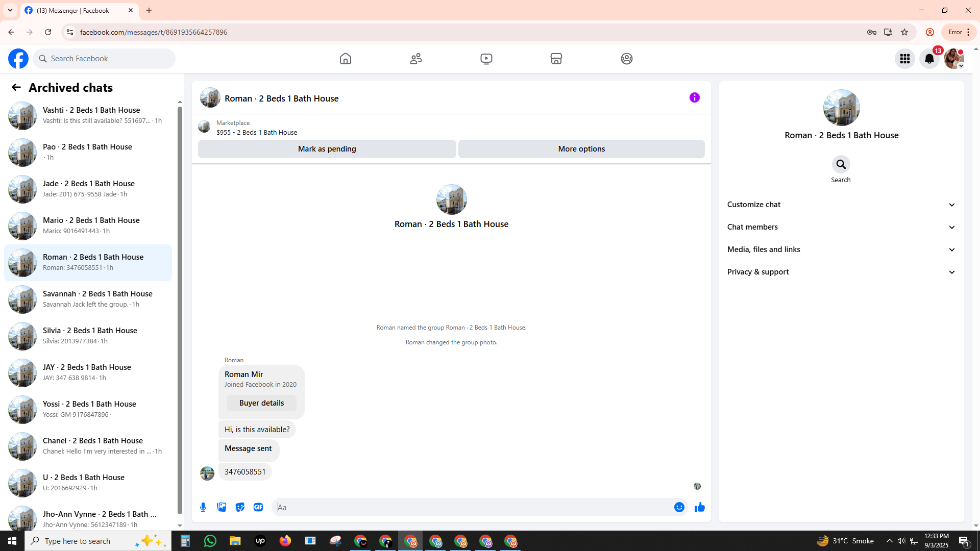This screenshot has height=551, width=980.
Task: Click the install app icon in address bar
Action: 888,32
